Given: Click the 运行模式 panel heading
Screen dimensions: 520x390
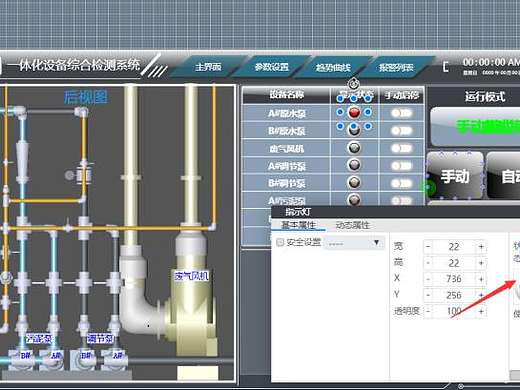Looking at the screenshot, I should pyautogui.click(x=485, y=97).
